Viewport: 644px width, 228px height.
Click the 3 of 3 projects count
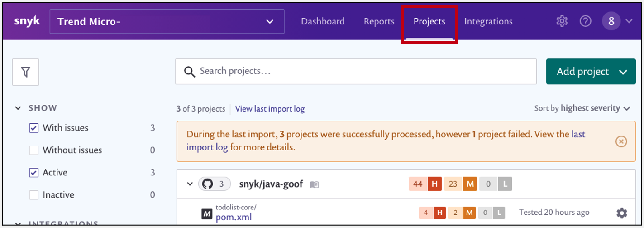200,109
